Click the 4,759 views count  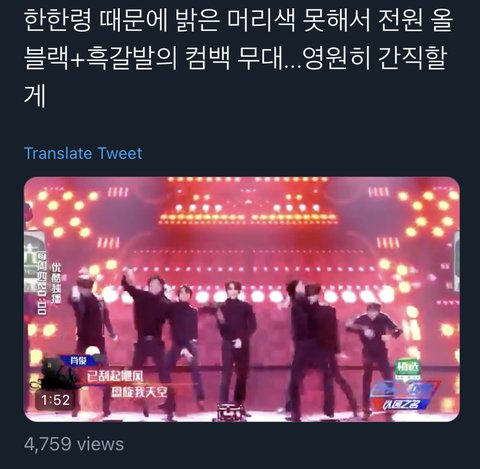coord(74,444)
